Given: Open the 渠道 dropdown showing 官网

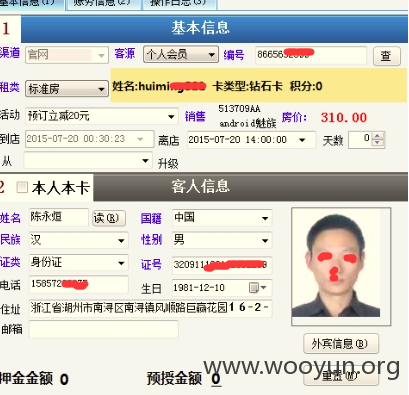Looking at the screenshot, I should 67,55.
